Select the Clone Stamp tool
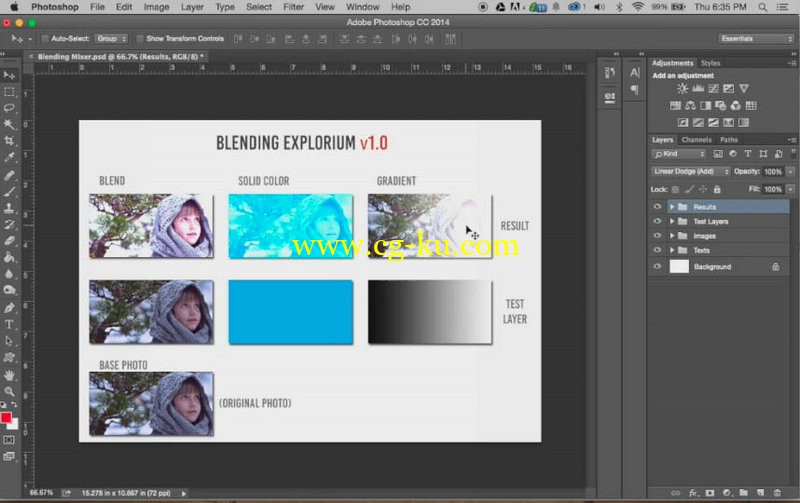This screenshot has width=800, height=503. 9,208
